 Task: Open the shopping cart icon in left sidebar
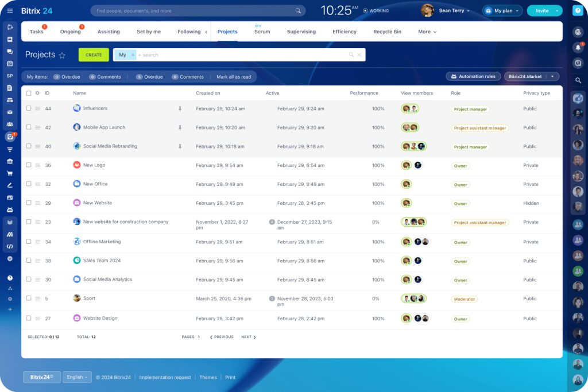click(10, 174)
